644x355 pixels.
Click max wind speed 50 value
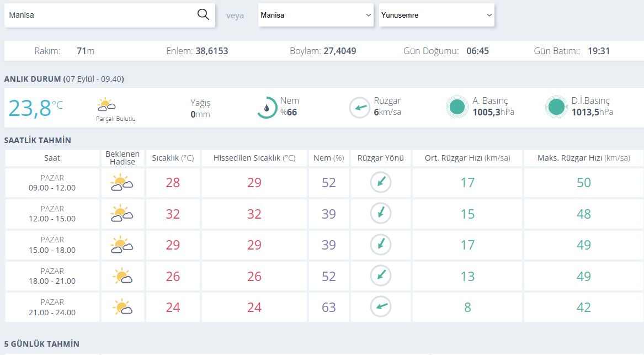pyautogui.click(x=584, y=182)
